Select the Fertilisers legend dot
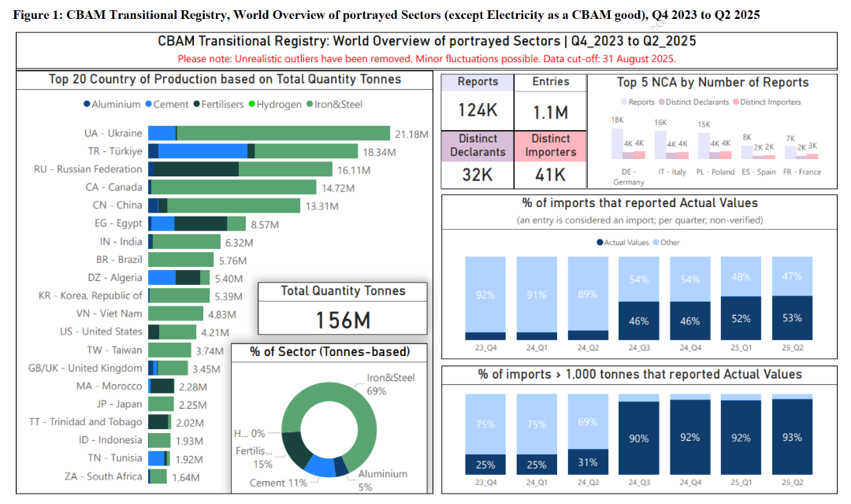Image resolution: width=851 pixels, height=504 pixels. [196, 105]
